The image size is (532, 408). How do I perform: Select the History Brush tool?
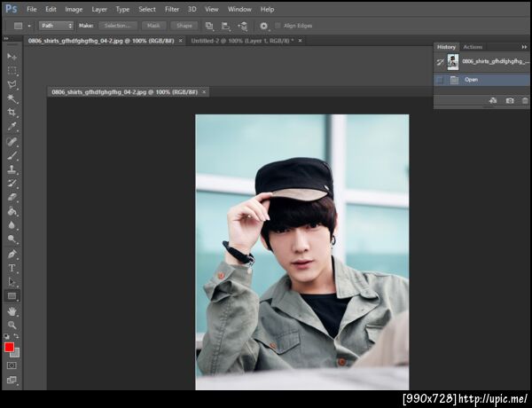click(x=12, y=184)
